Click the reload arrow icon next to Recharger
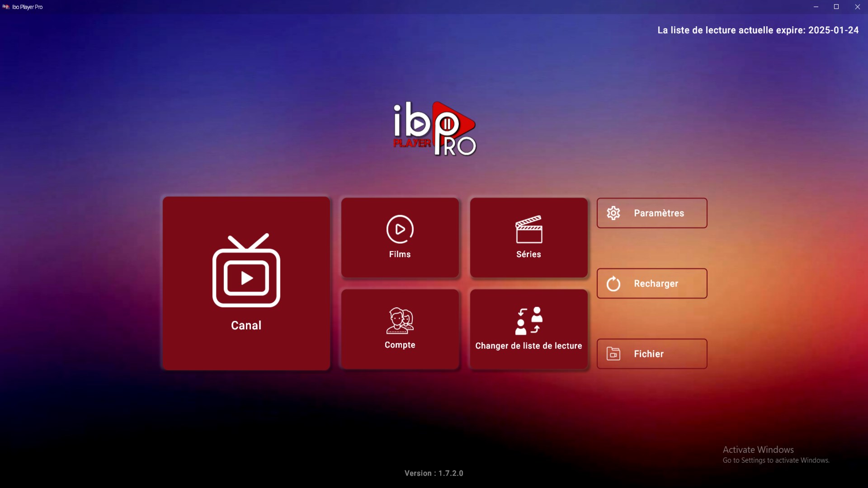The height and width of the screenshot is (488, 868). (613, 284)
